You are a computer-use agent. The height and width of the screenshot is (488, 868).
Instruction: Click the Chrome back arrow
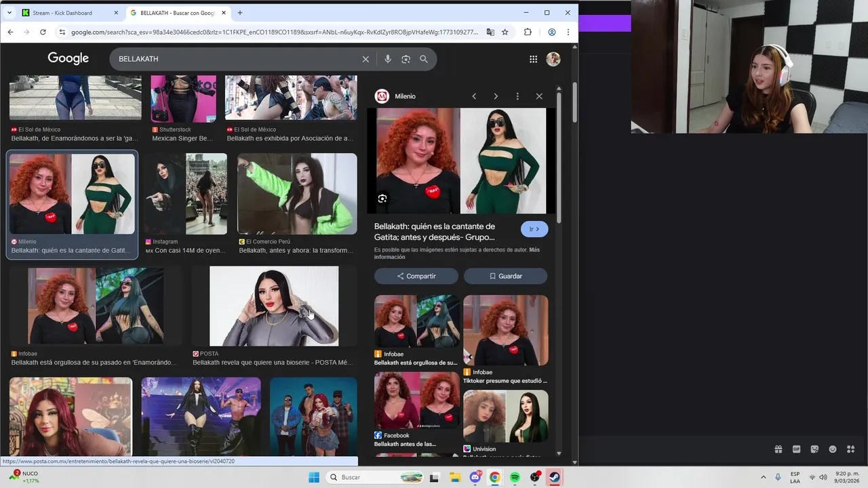[x=10, y=32]
